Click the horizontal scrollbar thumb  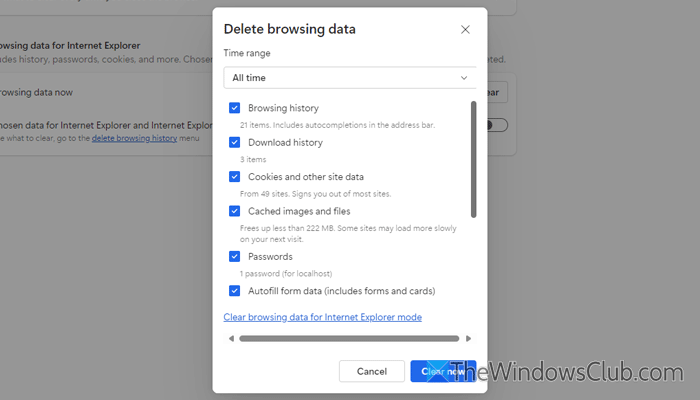click(349, 339)
